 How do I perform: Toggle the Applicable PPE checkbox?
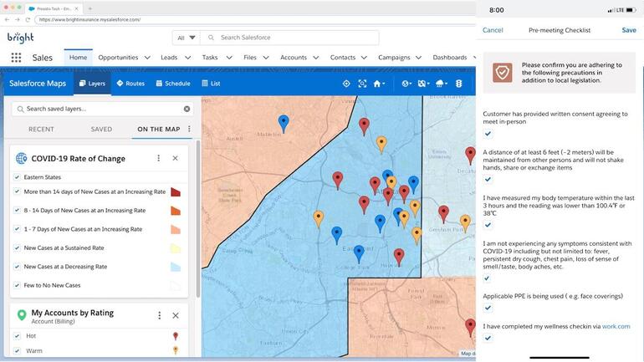pyautogui.click(x=488, y=308)
